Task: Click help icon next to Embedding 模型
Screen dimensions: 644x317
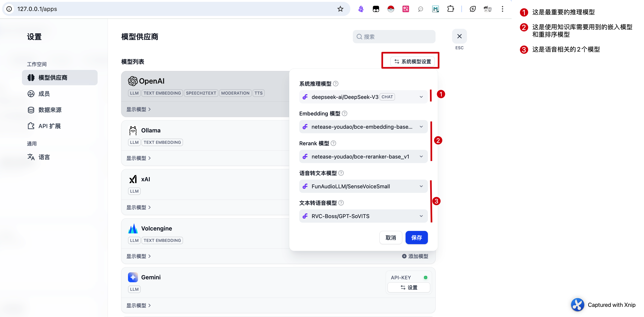Action: click(345, 113)
